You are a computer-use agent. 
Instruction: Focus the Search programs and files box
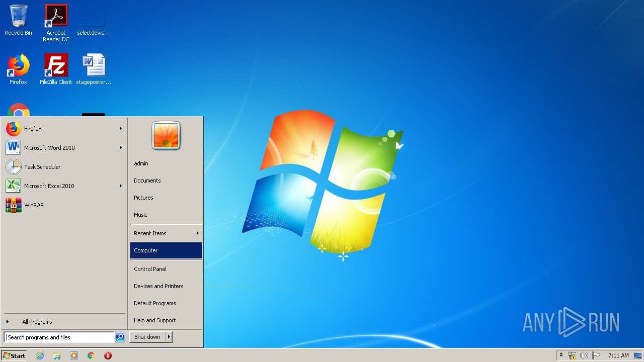[x=59, y=337]
